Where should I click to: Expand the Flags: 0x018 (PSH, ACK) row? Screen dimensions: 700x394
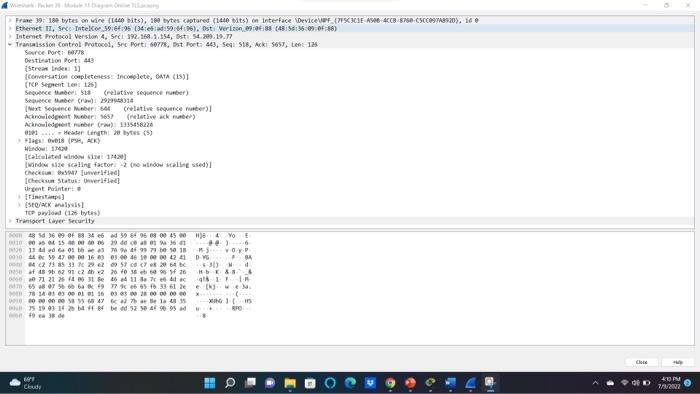click(x=19, y=141)
